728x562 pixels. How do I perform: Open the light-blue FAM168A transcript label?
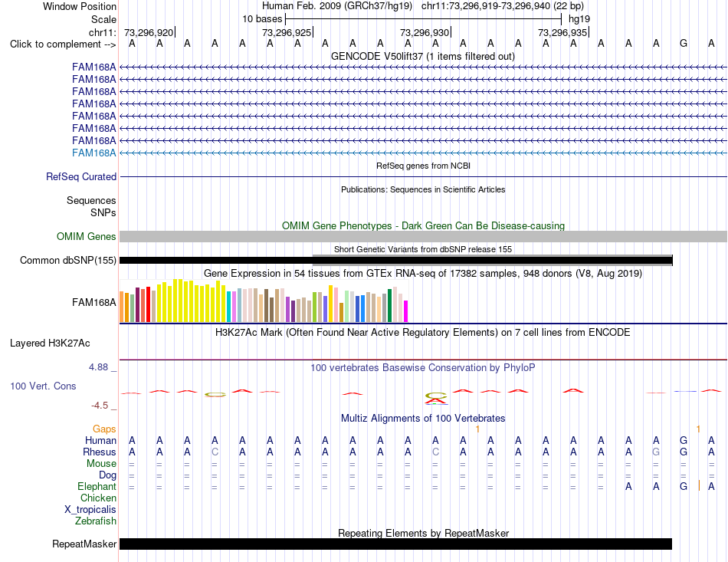93,153
